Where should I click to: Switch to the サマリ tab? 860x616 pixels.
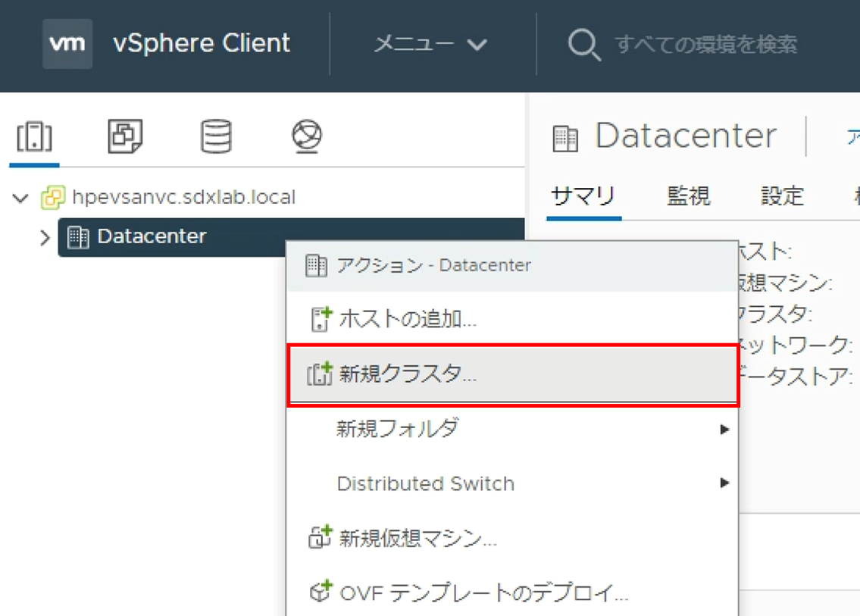coord(583,195)
